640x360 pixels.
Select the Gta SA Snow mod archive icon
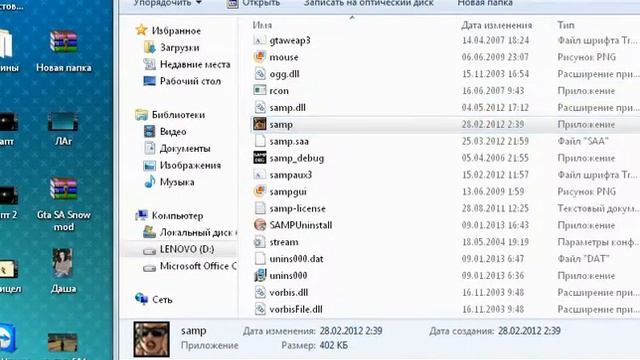pos(63,204)
